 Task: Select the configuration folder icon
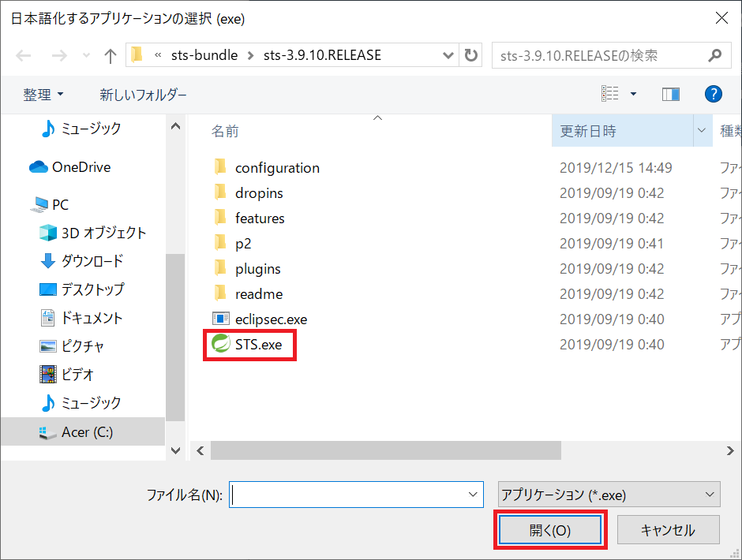(220, 167)
